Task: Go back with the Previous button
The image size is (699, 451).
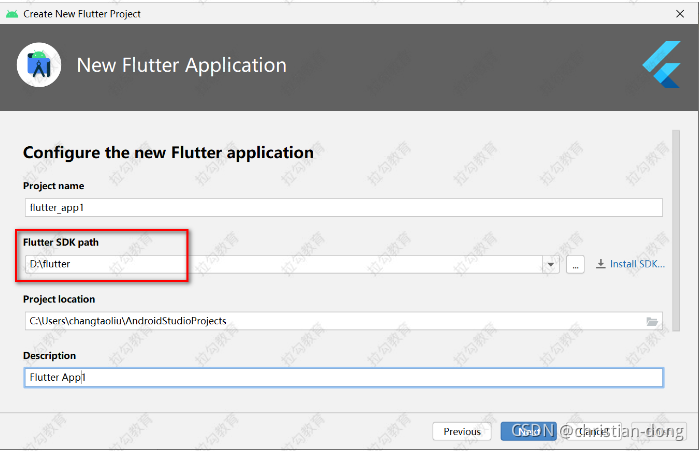Action: pos(462,431)
